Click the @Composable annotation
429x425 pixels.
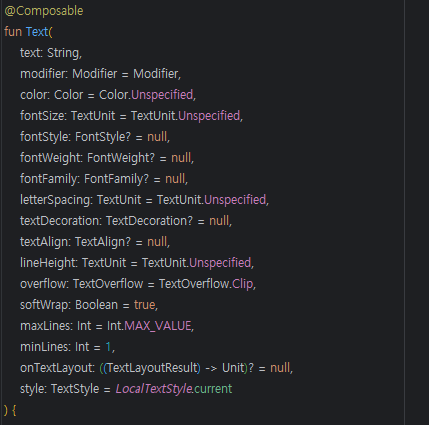pos(44,11)
